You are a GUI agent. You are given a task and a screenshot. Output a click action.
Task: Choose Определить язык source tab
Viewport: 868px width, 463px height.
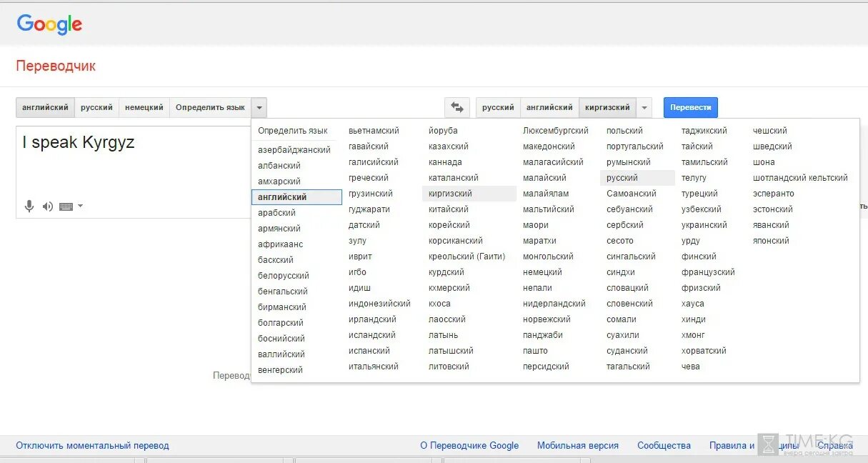[x=210, y=108]
